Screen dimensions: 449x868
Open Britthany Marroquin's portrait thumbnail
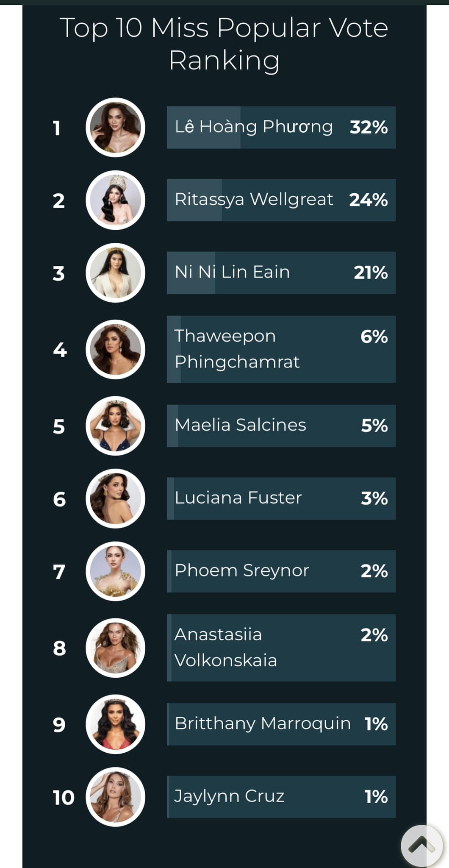[115, 724]
